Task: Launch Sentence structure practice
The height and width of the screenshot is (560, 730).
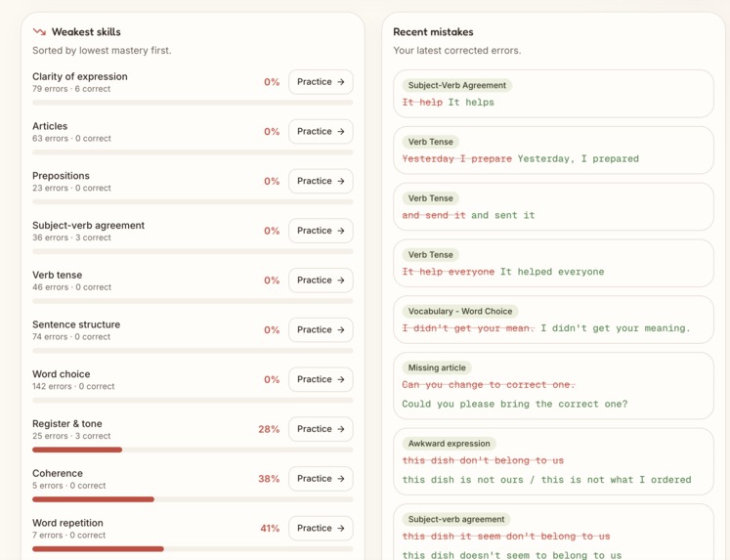Action: point(321,330)
